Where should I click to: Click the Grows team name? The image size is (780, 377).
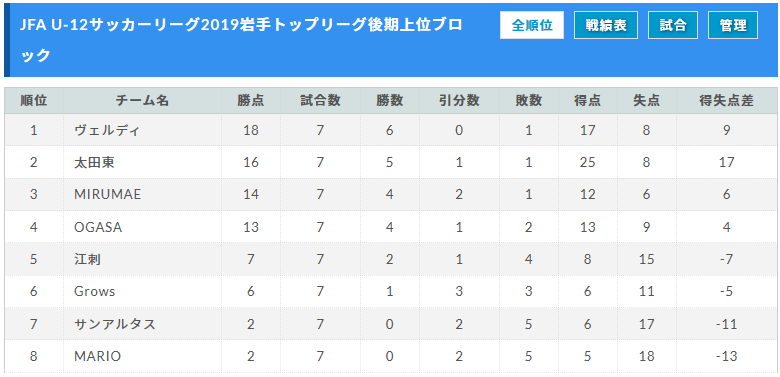click(x=95, y=291)
